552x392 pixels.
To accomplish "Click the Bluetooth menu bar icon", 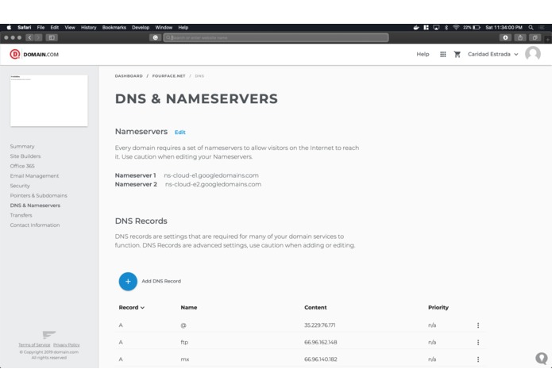I will coord(446,28).
